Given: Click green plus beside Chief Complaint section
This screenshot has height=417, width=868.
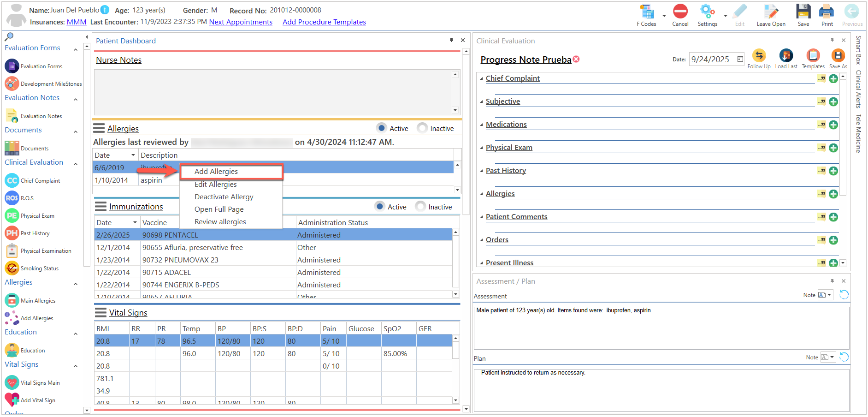Looking at the screenshot, I should tap(833, 79).
